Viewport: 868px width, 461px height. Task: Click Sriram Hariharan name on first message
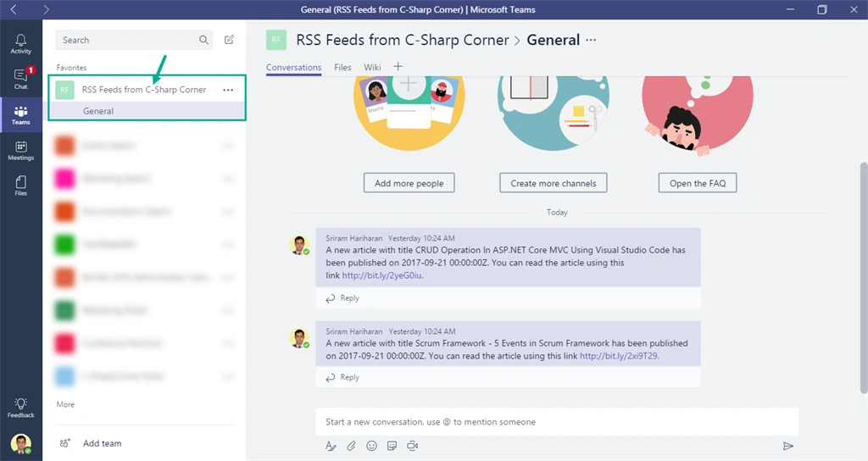tap(353, 238)
